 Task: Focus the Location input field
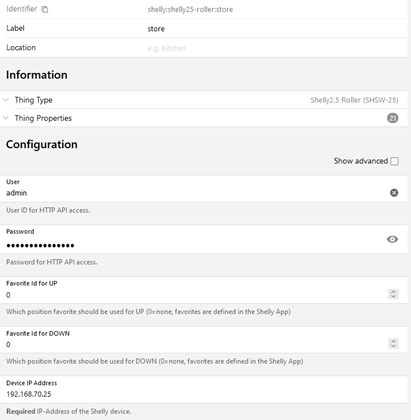tap(275, 48)
